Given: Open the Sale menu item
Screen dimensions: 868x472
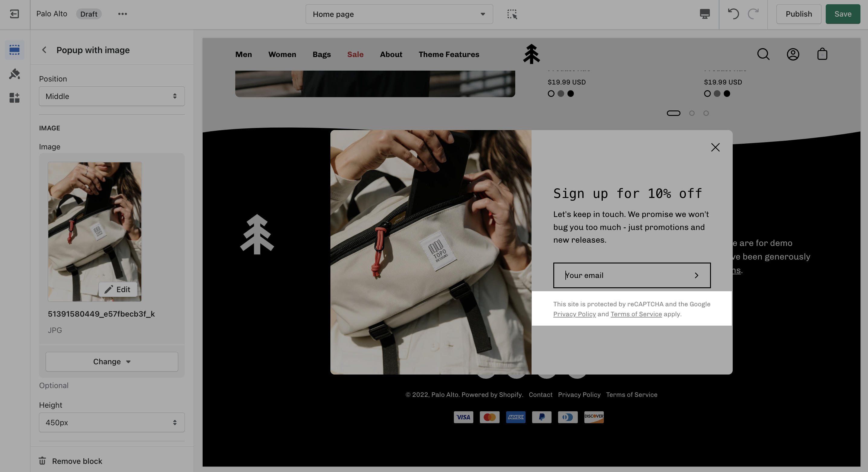Looking at the screenshot, I should (x=355, y=54).
